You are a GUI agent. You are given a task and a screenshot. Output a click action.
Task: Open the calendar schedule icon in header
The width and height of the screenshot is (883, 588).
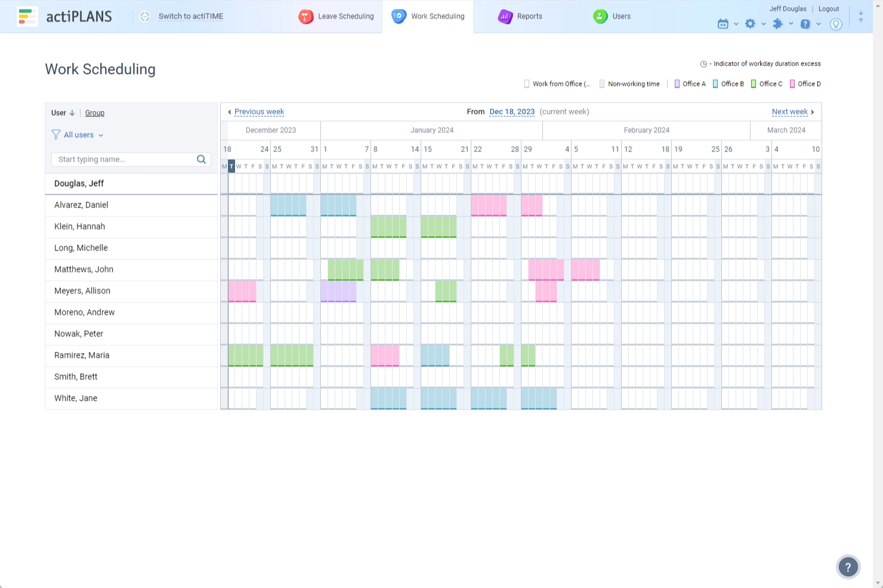point(723,24)
